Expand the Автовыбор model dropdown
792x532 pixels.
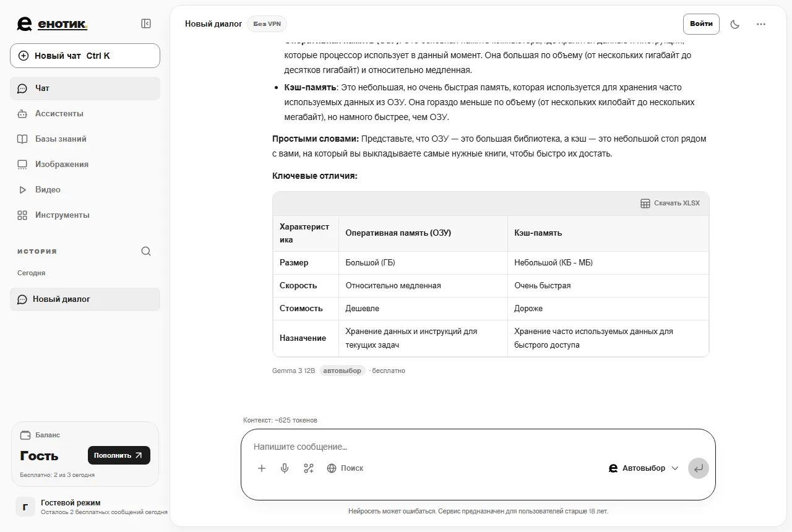(x=643, y=468)
